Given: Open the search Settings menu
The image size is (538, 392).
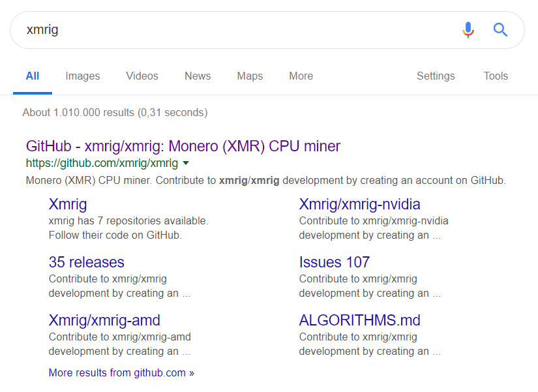Looking at the screenshot, I should click(x=436, y=76).
